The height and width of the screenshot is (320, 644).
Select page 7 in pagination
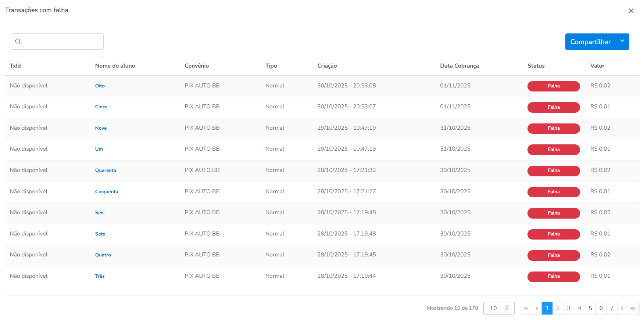tap(612, 308)
